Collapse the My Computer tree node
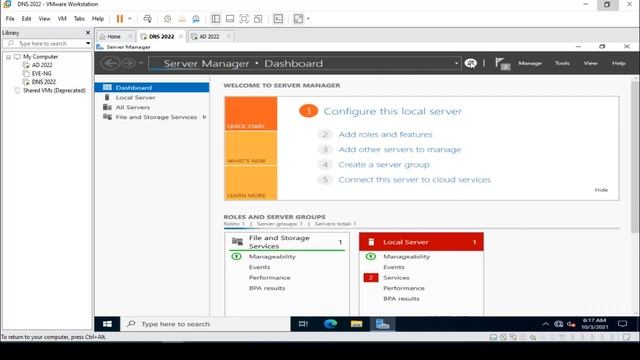The width and height of the screenshot is (640, 360). pos(8,57)
